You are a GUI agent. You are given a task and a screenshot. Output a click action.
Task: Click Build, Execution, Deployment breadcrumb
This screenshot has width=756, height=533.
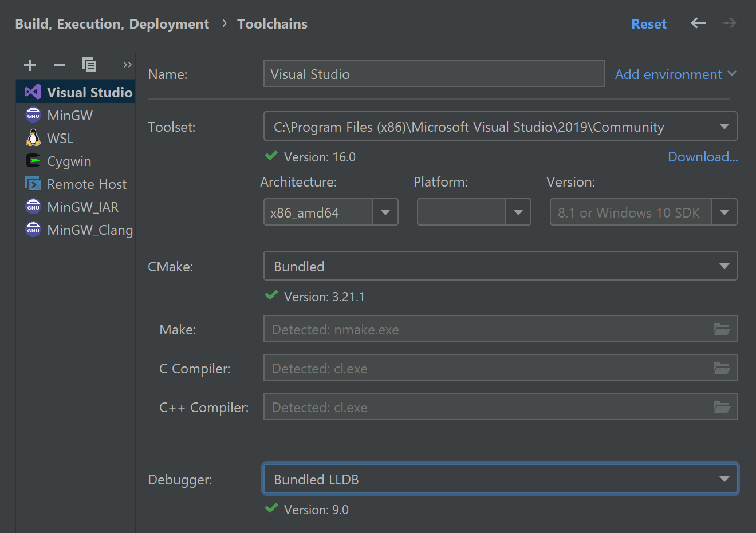(x=112, y=24)
